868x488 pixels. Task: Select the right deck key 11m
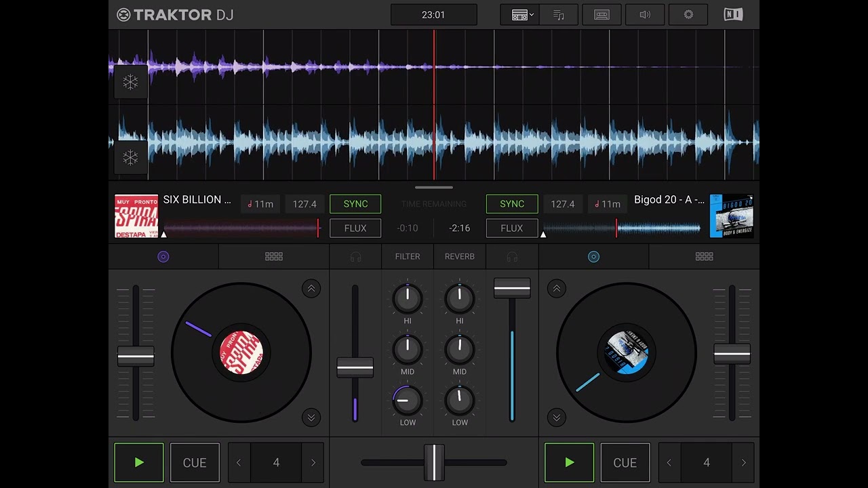tap(607, 204)
